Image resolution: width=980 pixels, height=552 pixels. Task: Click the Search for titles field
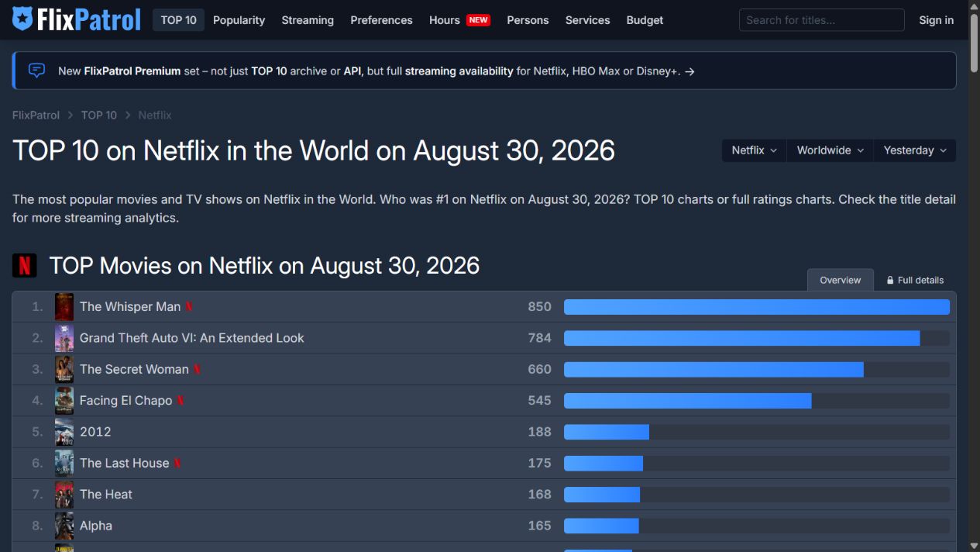click(x=821, y=20)
